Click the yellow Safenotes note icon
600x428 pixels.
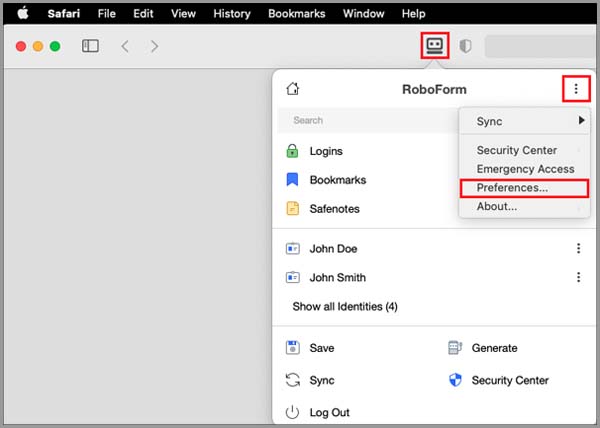tap(292, 208)
